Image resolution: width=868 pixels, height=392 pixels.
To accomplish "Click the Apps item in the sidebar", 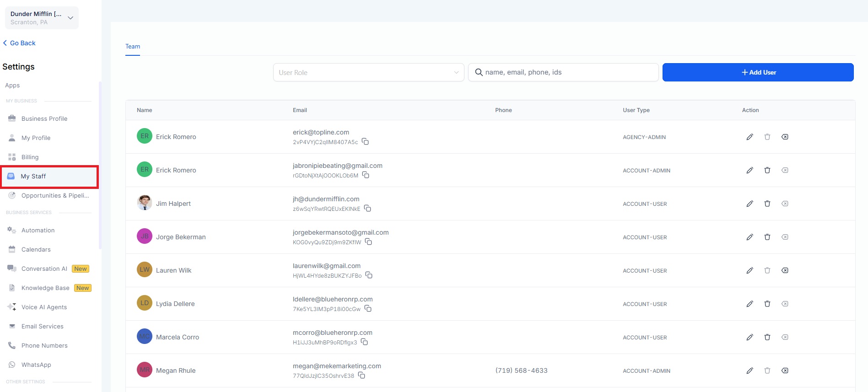I will point(12,85).
